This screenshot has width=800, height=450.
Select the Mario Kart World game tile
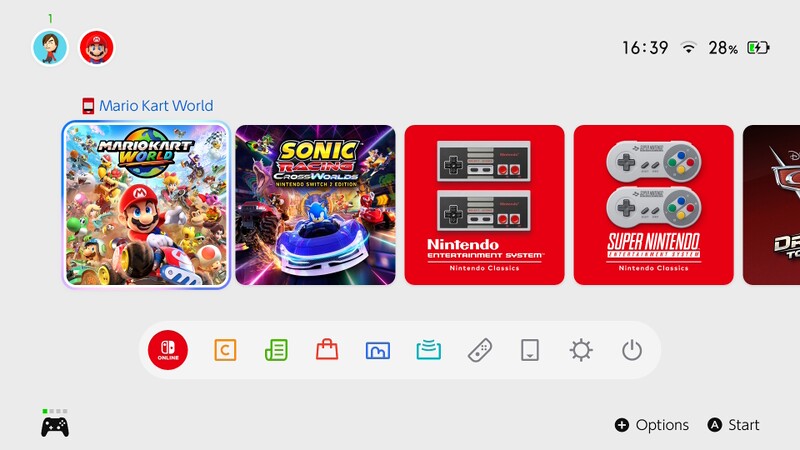[146, 205]
